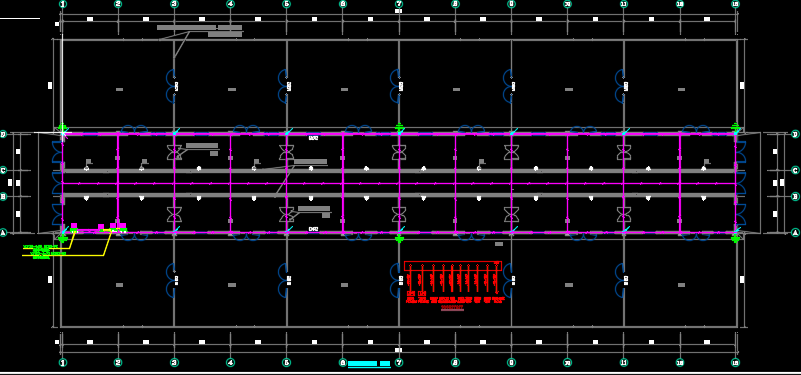801x375 pixels.
Task: Select the grey callout label above the building outline
Action: point(200,31)
